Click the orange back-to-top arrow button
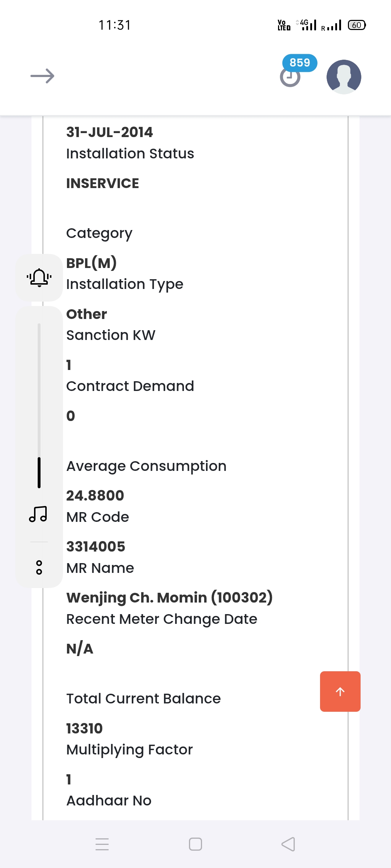391x868 pixels. point(340,692)
